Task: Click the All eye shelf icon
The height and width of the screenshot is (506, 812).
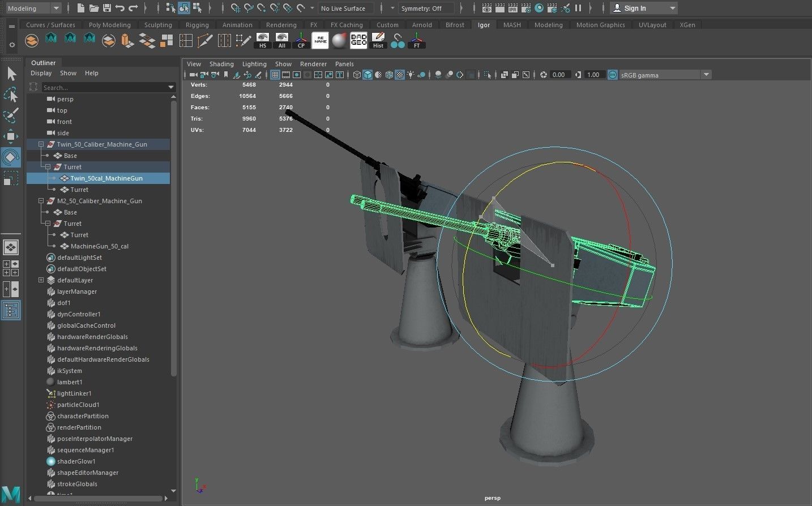Action: 282,41
